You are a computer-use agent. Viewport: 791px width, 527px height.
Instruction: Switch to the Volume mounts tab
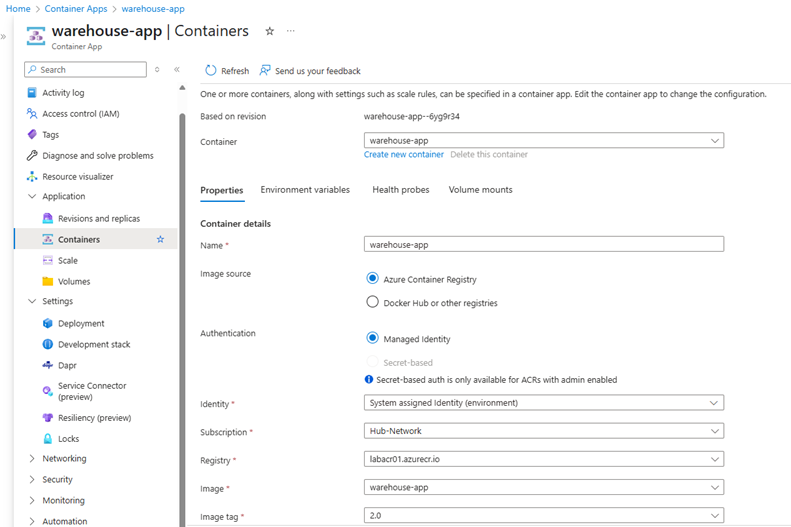(480, 190)
